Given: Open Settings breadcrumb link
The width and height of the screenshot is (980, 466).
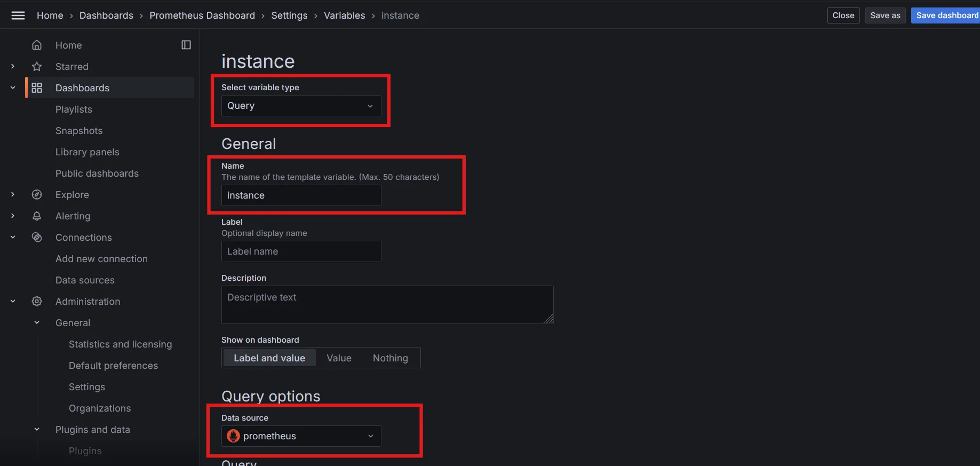Looking at the screenshot, I should (x=289, y=15).
